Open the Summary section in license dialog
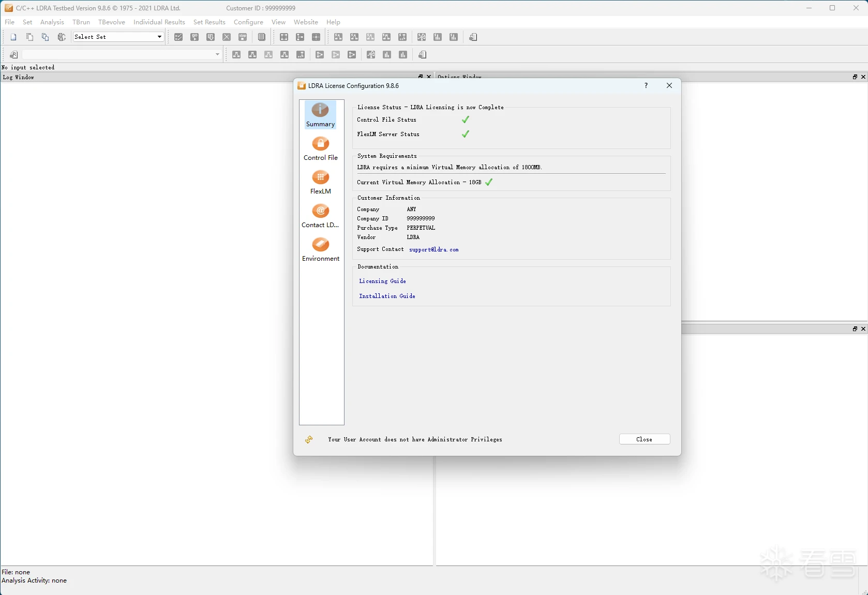This screenshot has width=868, height=595. pos(320,115)
